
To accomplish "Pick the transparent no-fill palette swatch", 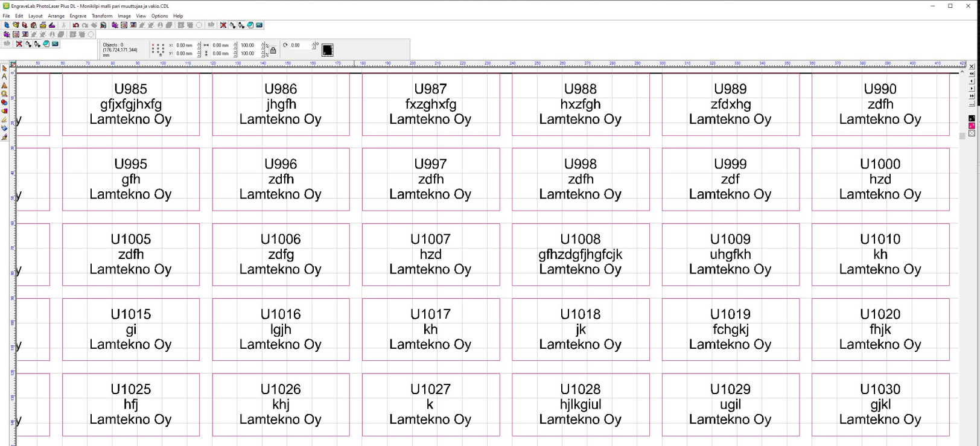I will pyautogui.click(x=972, y=133).
